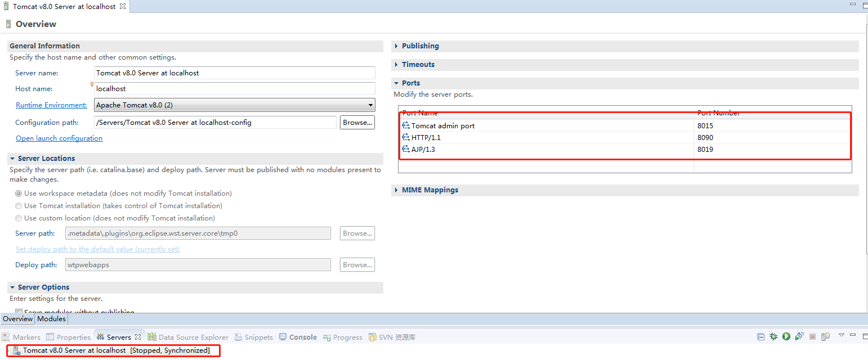This screenshot has width=868, height=360.
Task: Expand the Timeouts section
Action: click(x=396, y=65)
